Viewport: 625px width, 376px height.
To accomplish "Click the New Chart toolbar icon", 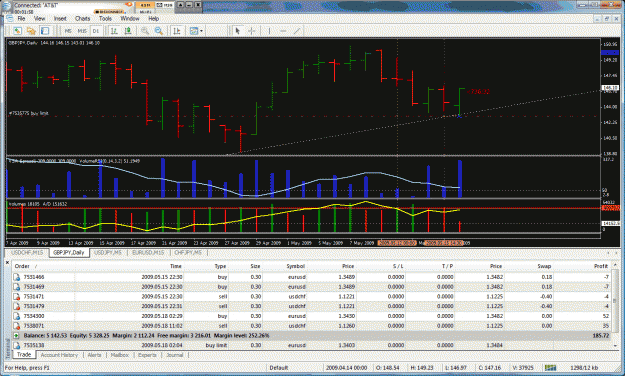I will pos(17,31).
